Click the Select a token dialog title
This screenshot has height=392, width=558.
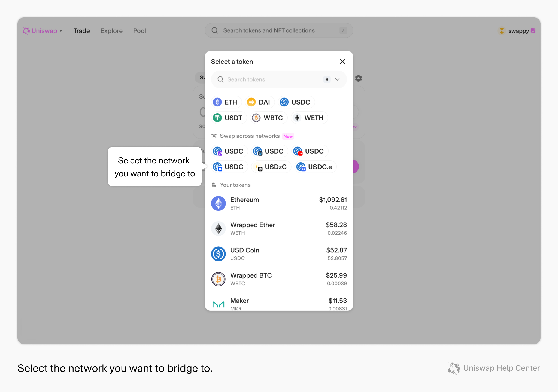point(232,62)
